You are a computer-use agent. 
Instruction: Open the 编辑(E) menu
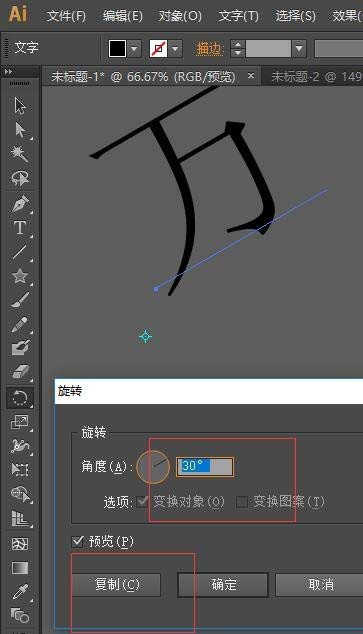(122, 16)
